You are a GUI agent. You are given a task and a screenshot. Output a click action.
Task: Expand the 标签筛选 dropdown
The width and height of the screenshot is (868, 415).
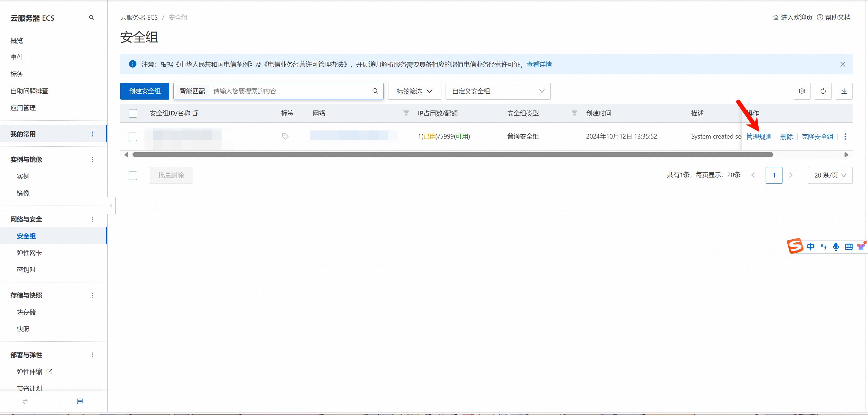pos(414,91)
